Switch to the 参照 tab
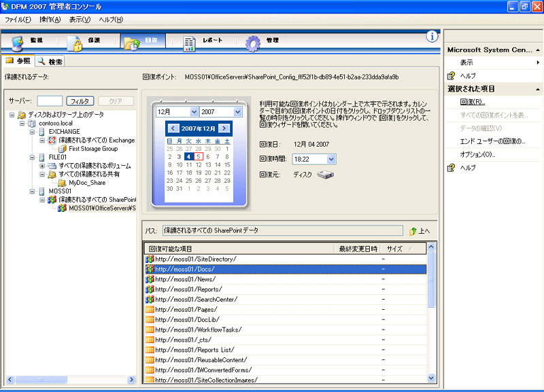The width and height of the screenshot is (544, 392). [18, 61]
